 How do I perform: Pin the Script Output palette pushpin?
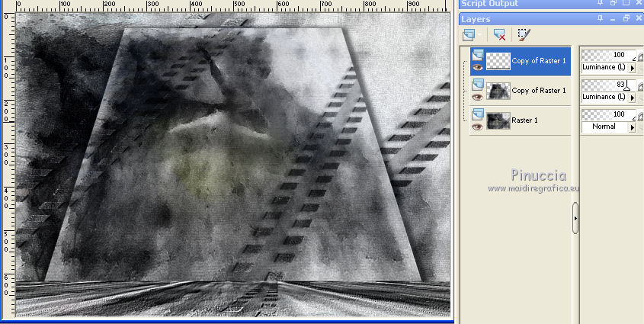point(600,3)
